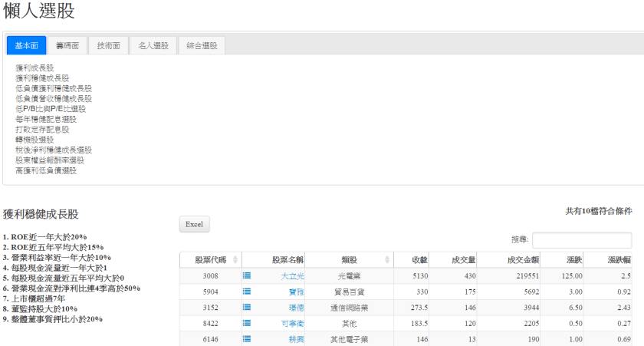The width and height of the screenshot is (644, 346).
Task: Choose 低負債營收穩健成長股 strategy
Action: pyautogui.click(x=54, y=99)
